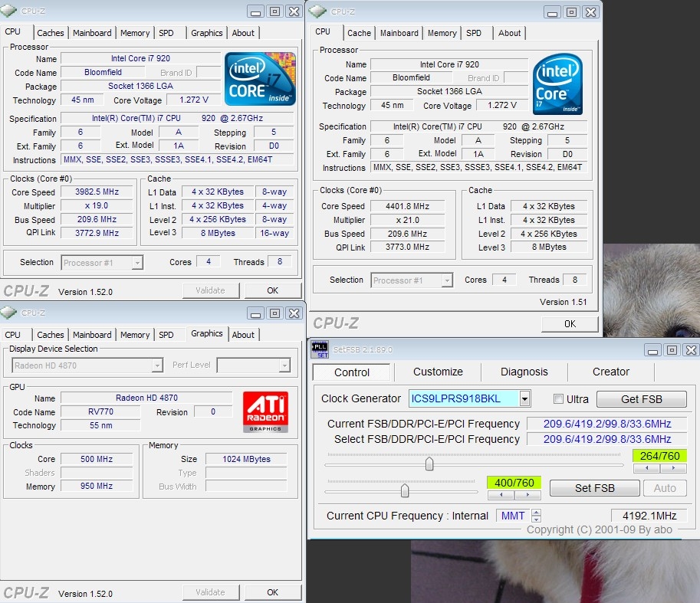Screen dimensions: 700x603
Task: Click the CPU-Z title bar icon of version 1.51 window
Action: tap(318, 11)
